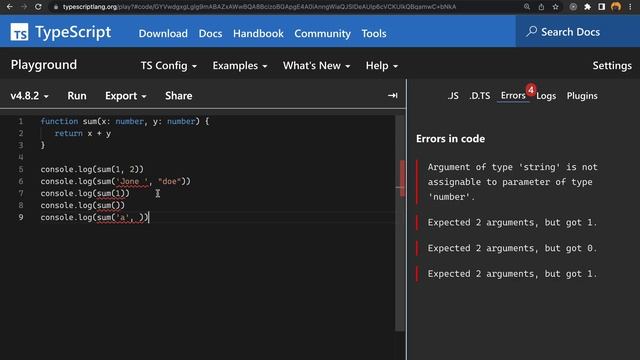Click the Playground title text

pyautogui.click(x=44, y=65)
